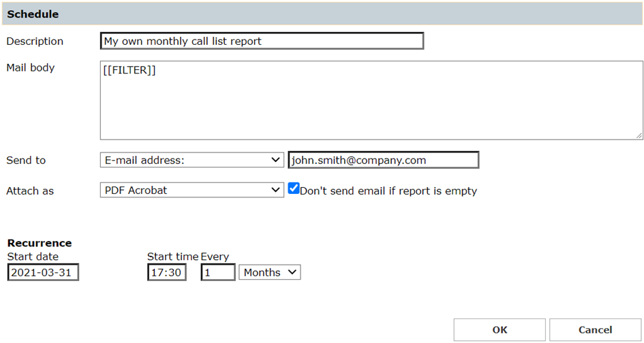
Task: Click the Description text field
Action: tap(262, 42)
